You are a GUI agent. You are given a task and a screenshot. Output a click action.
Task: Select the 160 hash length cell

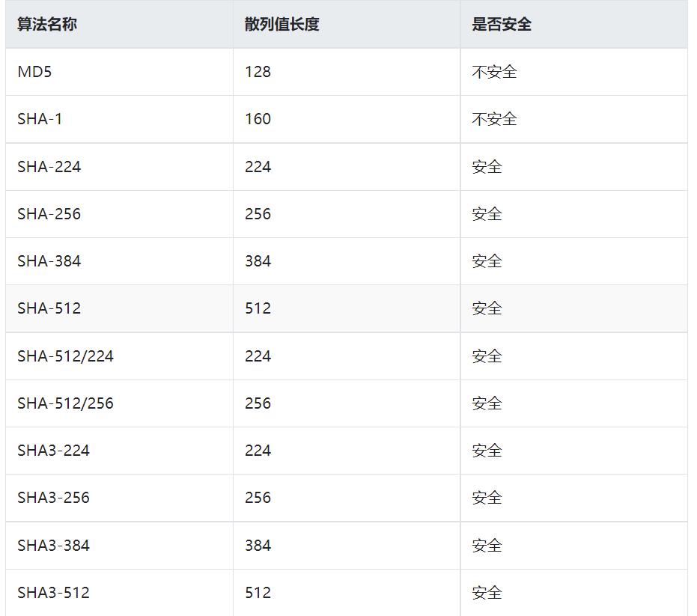(x=258, y=119)
